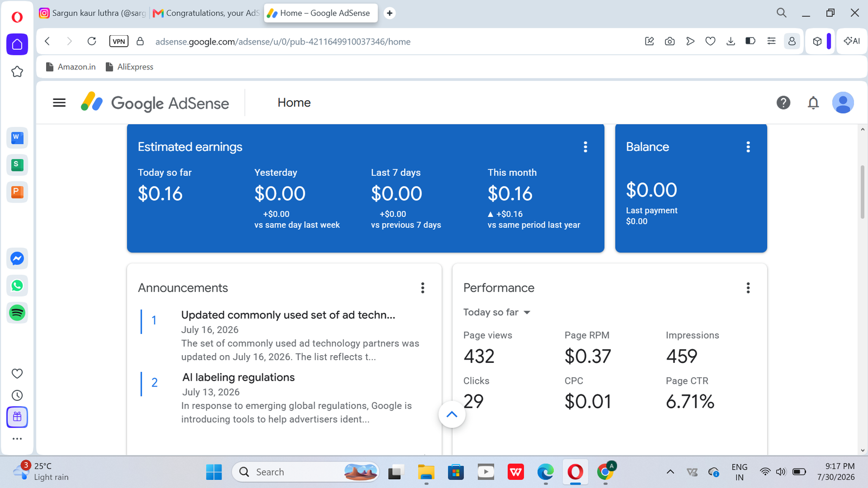Open announcement 'Updated commonly used set of ad techn...'
Viewport: 868px width, 488px height.
(288, 315)
